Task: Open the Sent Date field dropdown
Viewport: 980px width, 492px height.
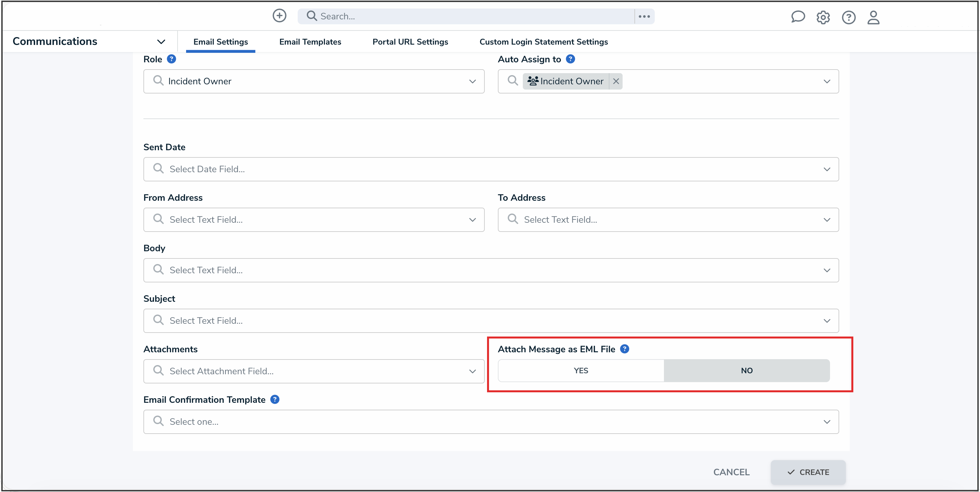Action: pyautogui.click(x=827, y=169)
